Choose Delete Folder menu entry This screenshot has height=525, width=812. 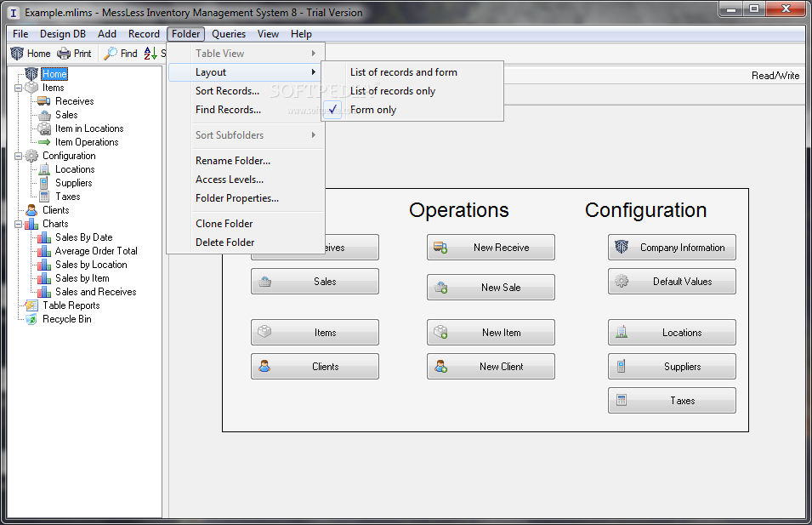point(247,242)
